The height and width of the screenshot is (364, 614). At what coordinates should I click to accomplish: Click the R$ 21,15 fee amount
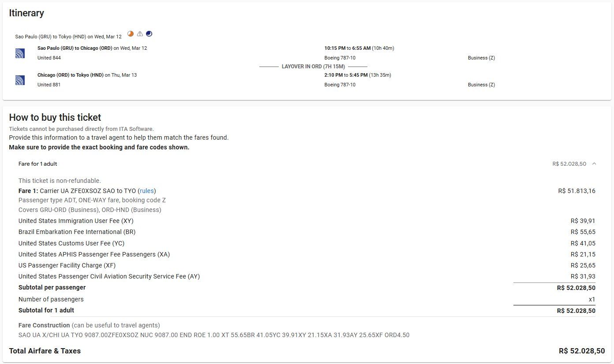pos(583,254)
